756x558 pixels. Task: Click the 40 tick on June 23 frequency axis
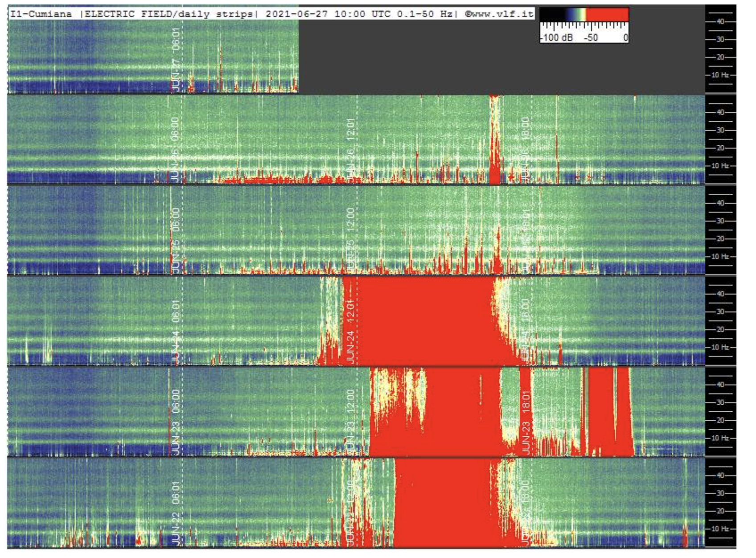pyautogui.click(x=720, y=385)
